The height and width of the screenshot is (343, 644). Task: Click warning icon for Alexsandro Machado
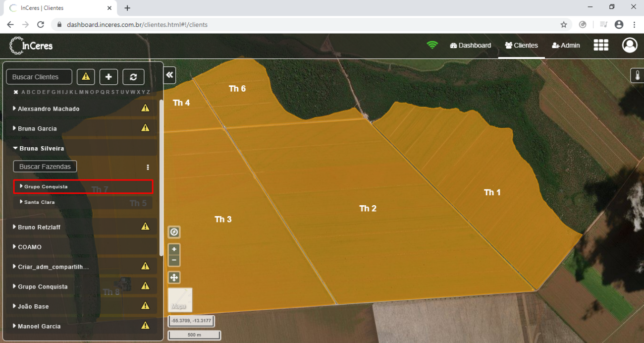pyautogui.click(x=145, y=108)
